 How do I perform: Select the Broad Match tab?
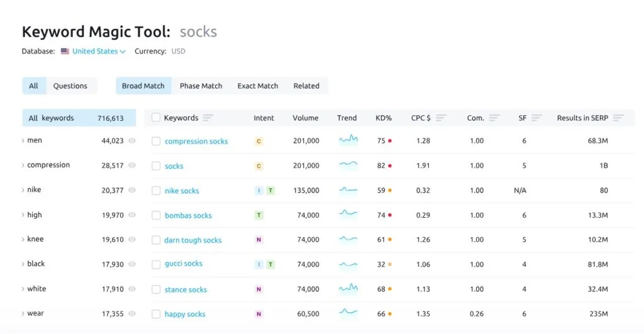click(143, 86)
